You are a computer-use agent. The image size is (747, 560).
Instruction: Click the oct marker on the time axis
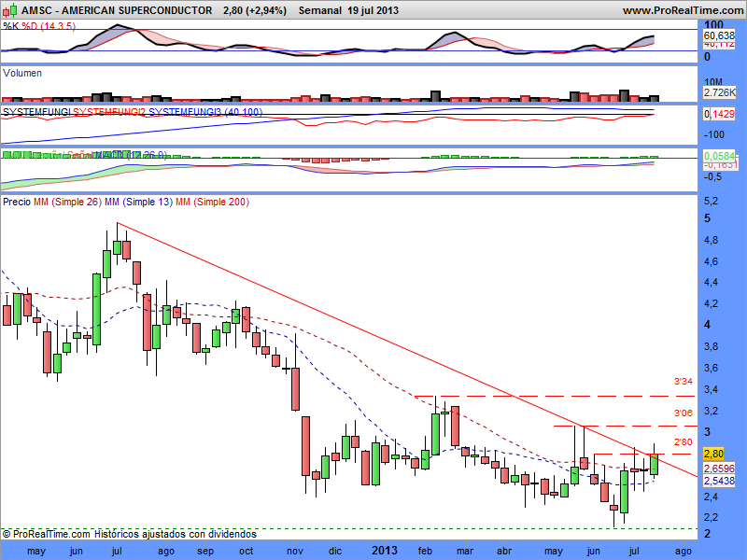coord(246,552)
